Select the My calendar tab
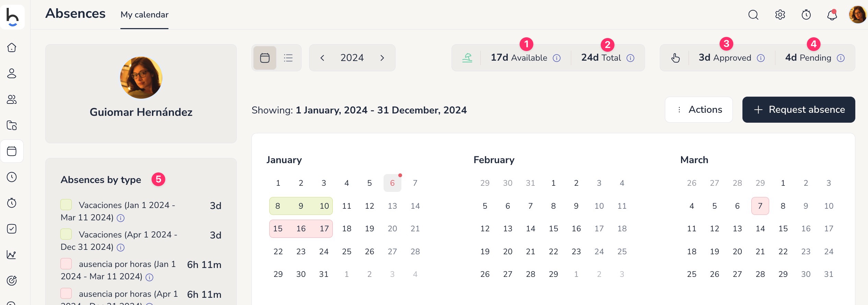868x305 pixels. click(x=144, y=15)
